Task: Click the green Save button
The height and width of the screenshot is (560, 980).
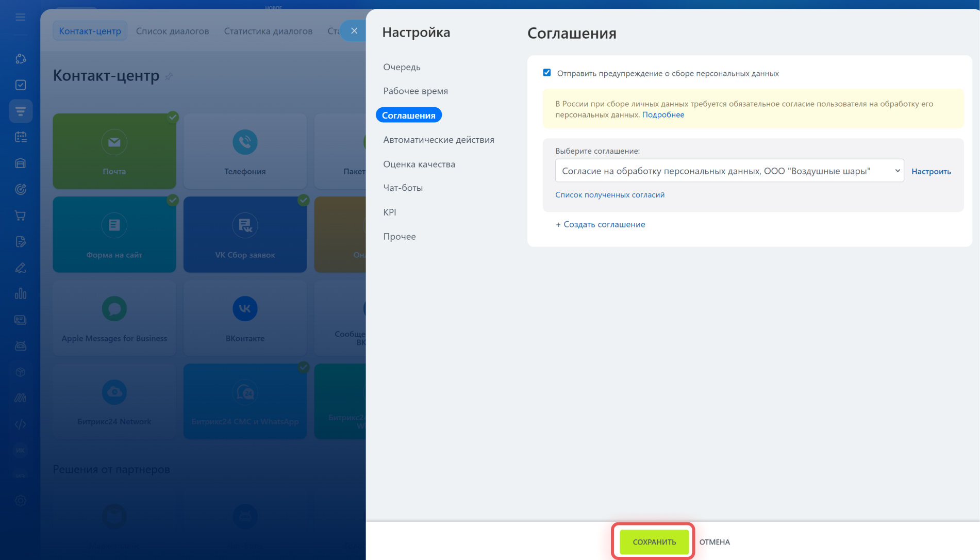Action: point(654,542)
